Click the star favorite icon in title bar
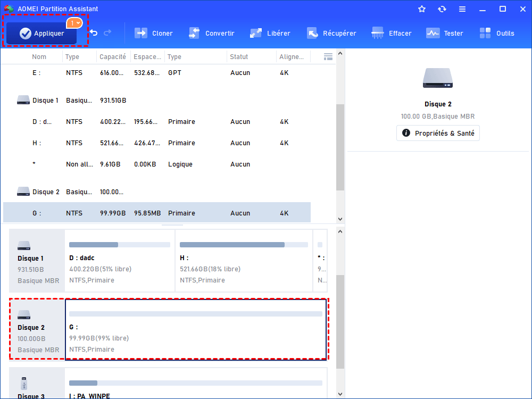The height and width of the screenshot is (399, 532). (x=422, y=9)
